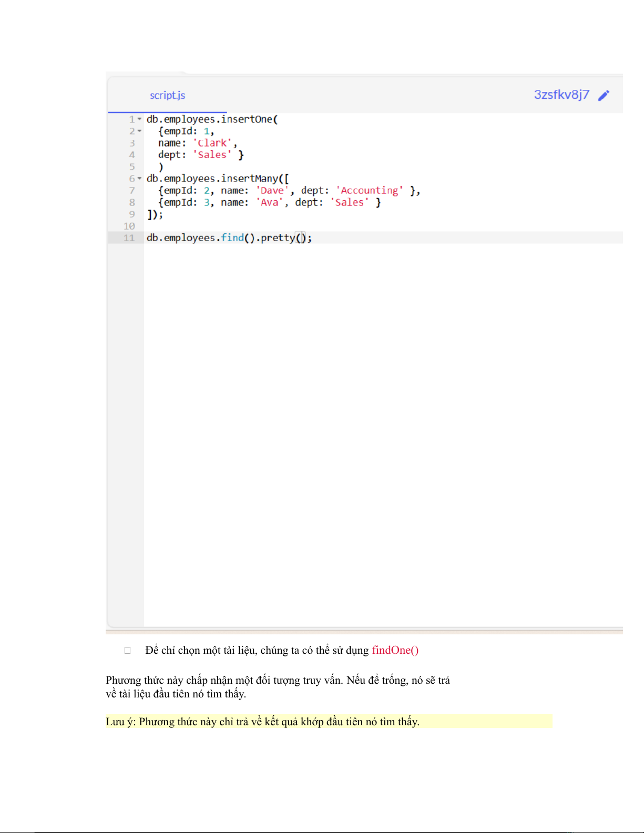644x833 pixels.
Task: Select line number 11 in the gutter
Action: pyautogui.click(x=129, y=238)
